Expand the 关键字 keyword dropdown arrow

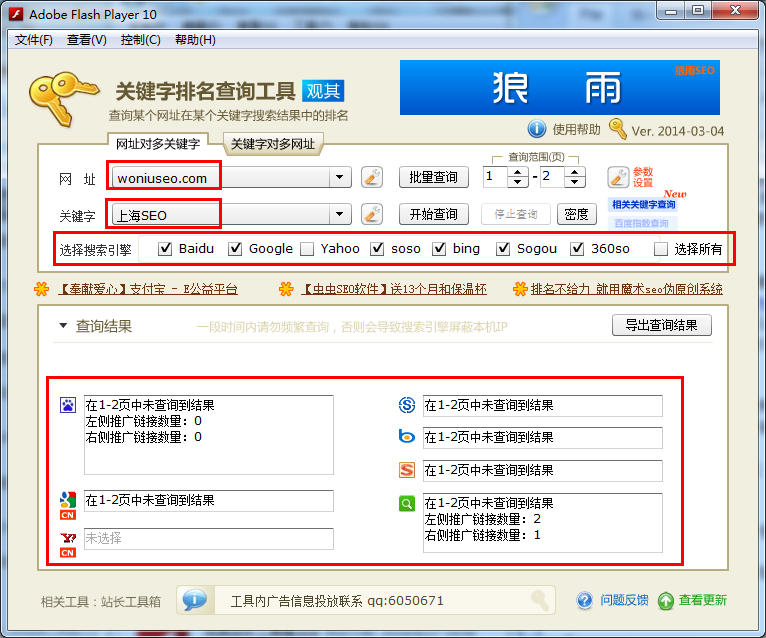click(341, 214)
